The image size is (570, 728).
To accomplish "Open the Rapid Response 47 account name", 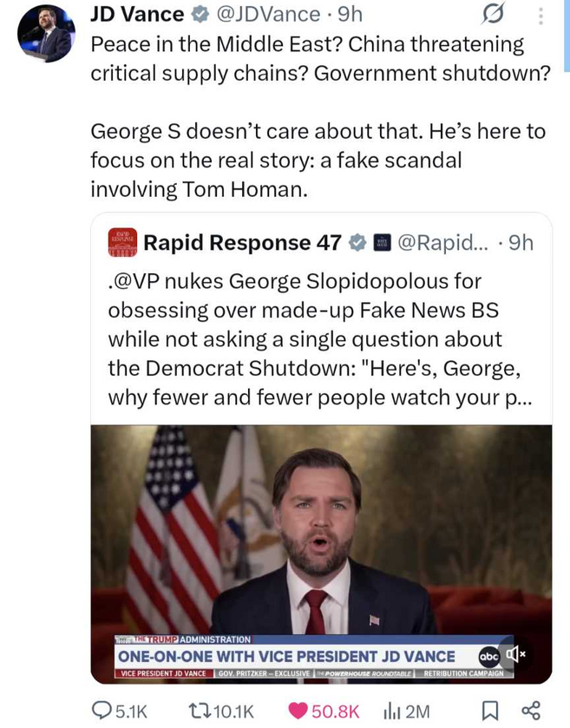I will pyautogui.click(x=242, y=244).
